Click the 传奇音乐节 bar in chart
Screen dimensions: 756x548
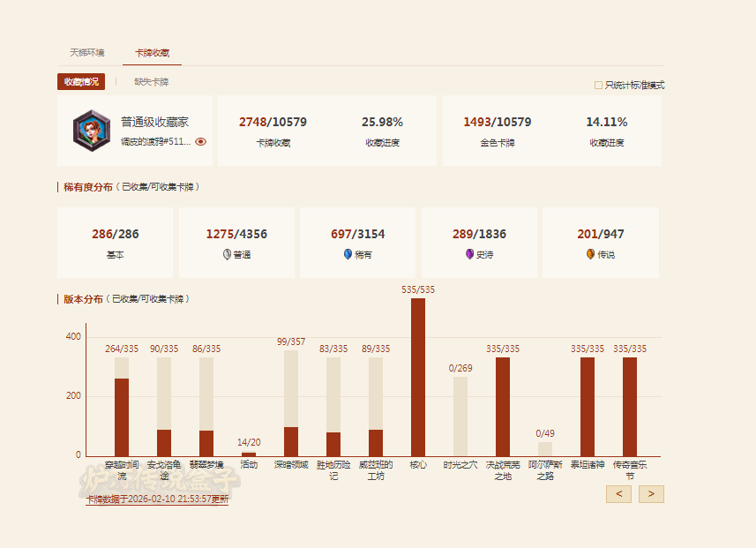(630, 406)
